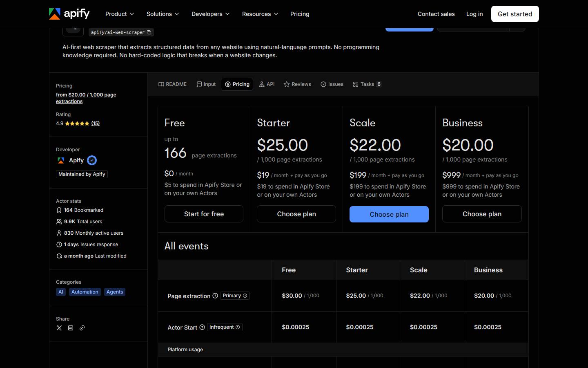The image size is (588, 368).
Task: Open the from $20.00 pricing link
Action: (x=86, y=98)
